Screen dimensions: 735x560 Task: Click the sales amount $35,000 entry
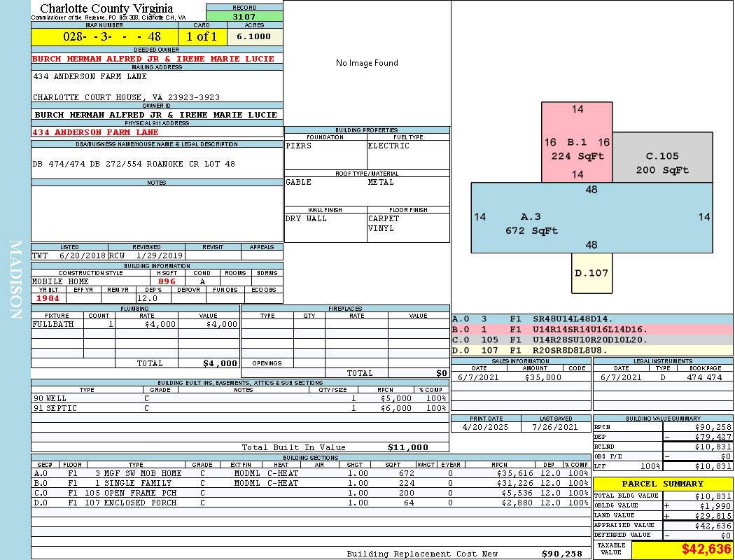click(542, 377)
